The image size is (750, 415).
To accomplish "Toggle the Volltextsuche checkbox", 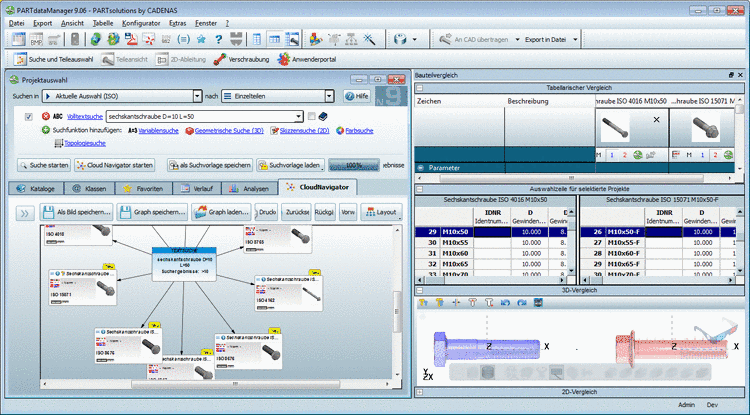I will click(x=28, y=117).
